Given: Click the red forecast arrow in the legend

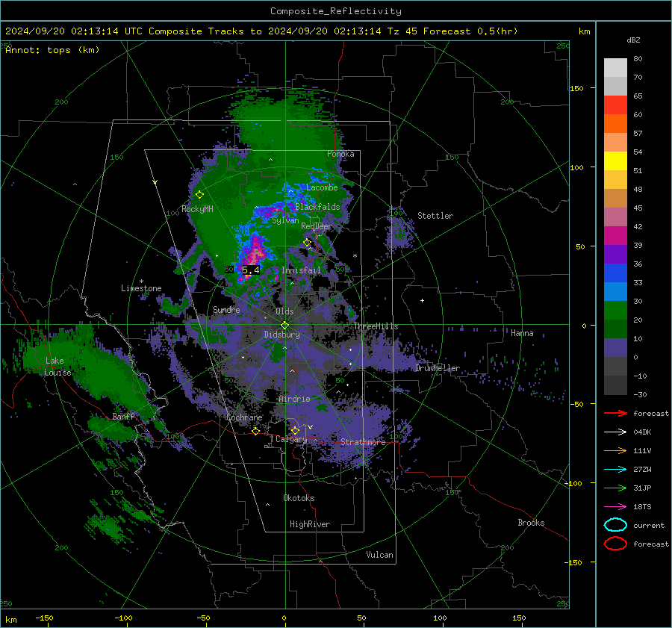Looking at the screenshot, I should 615,413.
